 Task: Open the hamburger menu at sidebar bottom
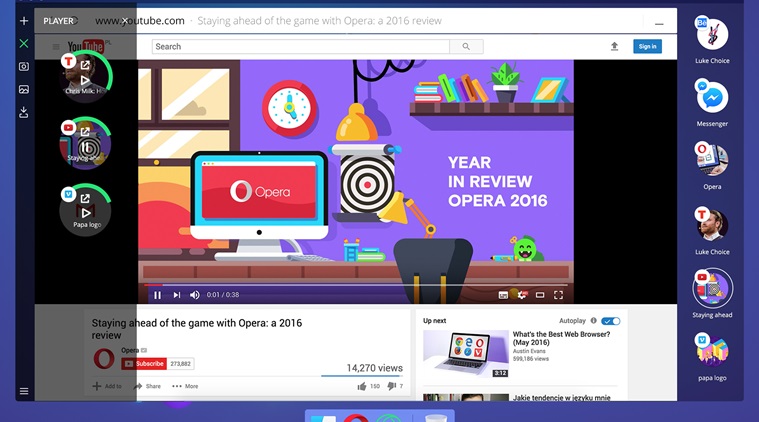tap(24, 391)
